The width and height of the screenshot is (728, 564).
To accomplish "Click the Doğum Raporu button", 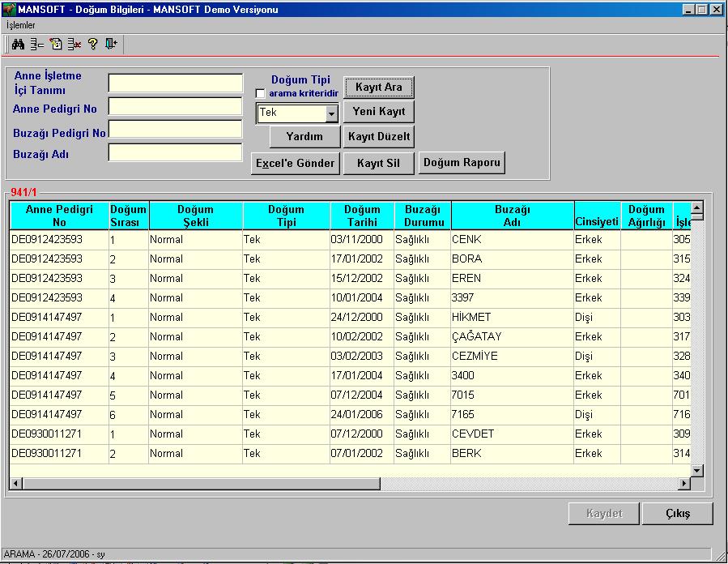I will point(462,163).
